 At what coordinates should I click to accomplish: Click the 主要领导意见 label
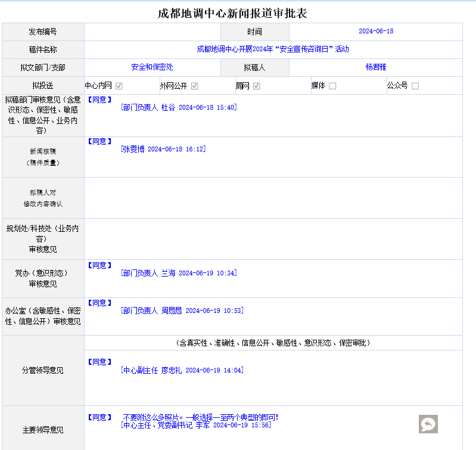pyautogui.click(x=43, y=430)
